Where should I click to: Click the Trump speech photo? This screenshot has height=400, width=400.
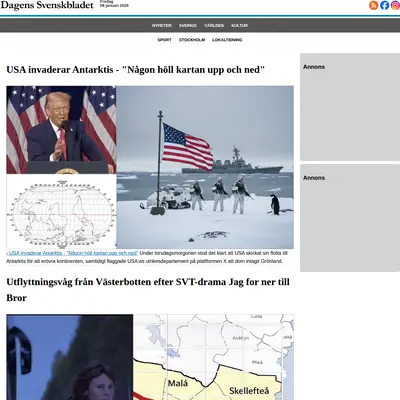(x=61, y=130)
